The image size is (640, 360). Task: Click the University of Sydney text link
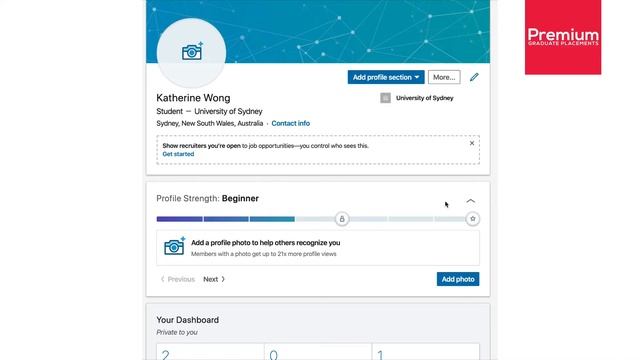pos(424,98)
